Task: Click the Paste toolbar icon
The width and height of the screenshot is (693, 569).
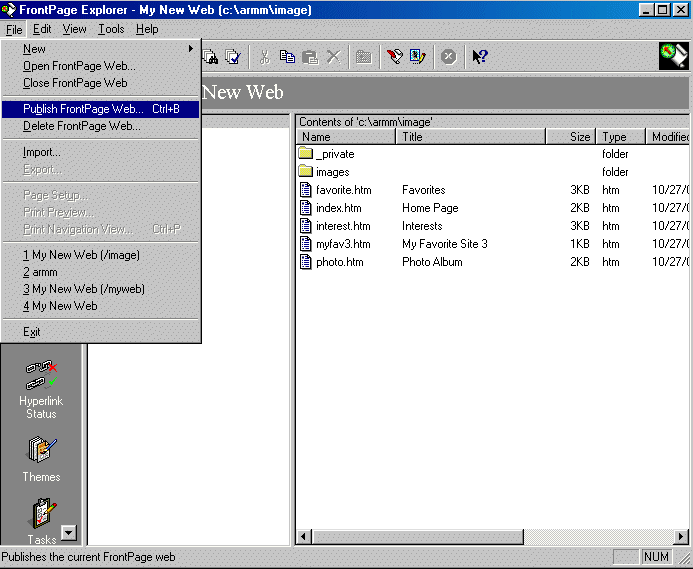Action: pyautogui.click(x=310, y=57)
